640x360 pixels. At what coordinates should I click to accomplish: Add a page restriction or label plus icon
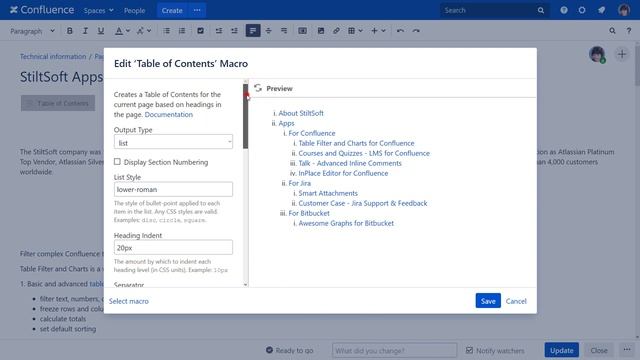tap(622, 54)
